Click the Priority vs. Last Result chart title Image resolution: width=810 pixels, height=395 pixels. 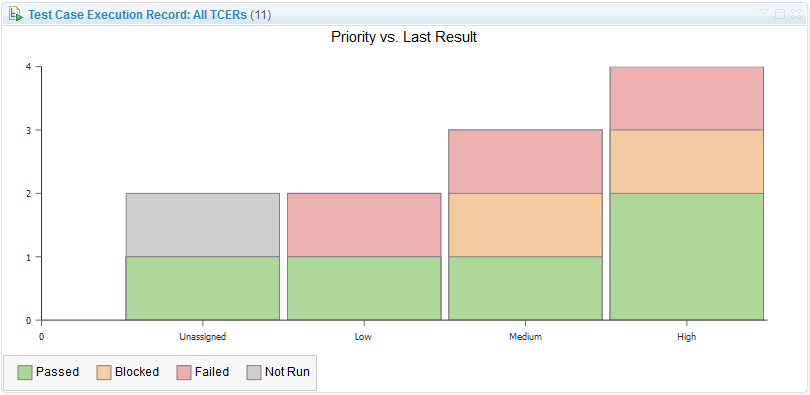(x=404, y=37)
